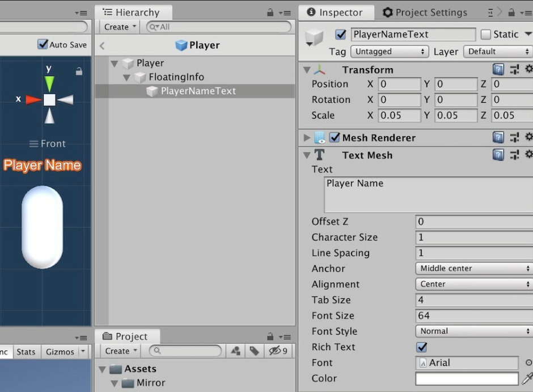
Task: Toggle hidden packages visibility eye icon
Action: 278,351
